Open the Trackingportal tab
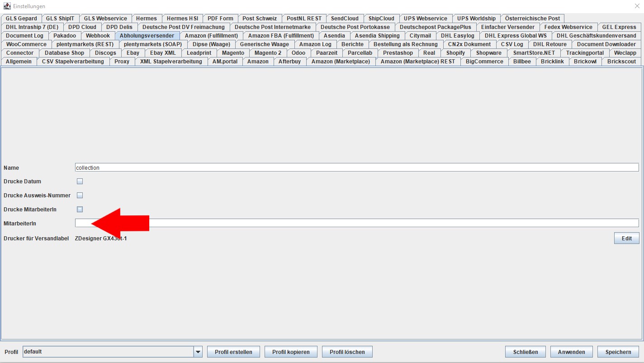Image resolution: width=644 pixels, height=363 pixels. pos(585,53)
